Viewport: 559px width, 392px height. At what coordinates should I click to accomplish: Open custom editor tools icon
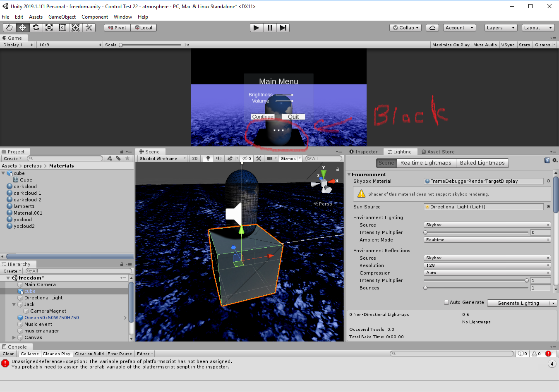[89, 28]
